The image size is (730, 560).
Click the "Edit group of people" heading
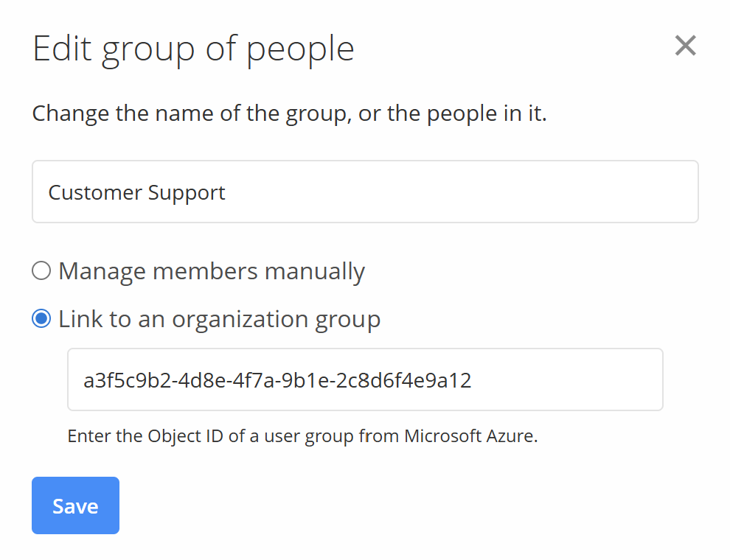click(x=193, y=49)
